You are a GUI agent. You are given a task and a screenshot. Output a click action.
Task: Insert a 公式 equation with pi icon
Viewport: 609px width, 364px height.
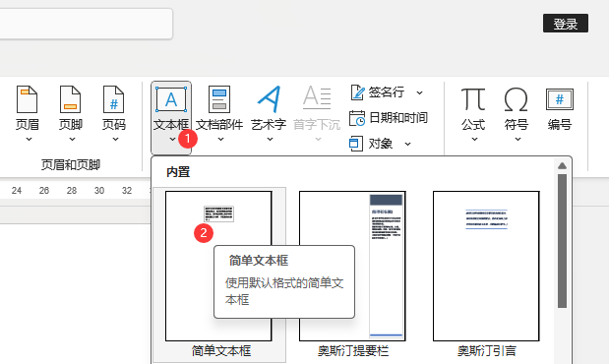473,99
